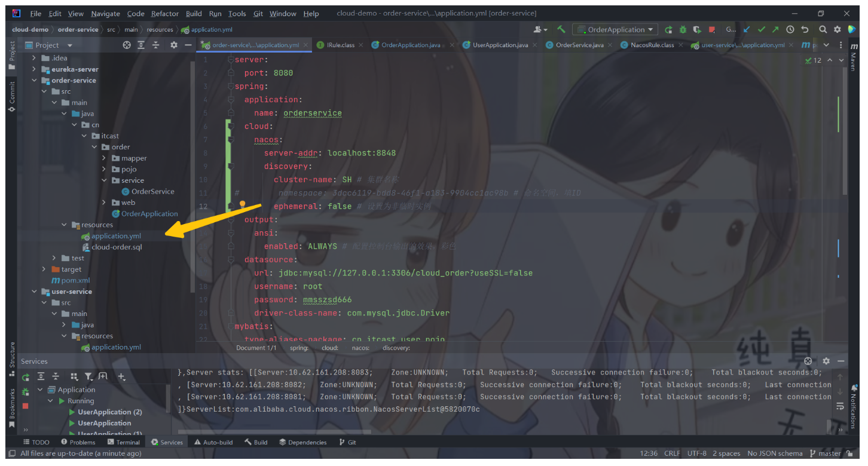
Task: Open the Terminal tool window
Action: point(124,442)
